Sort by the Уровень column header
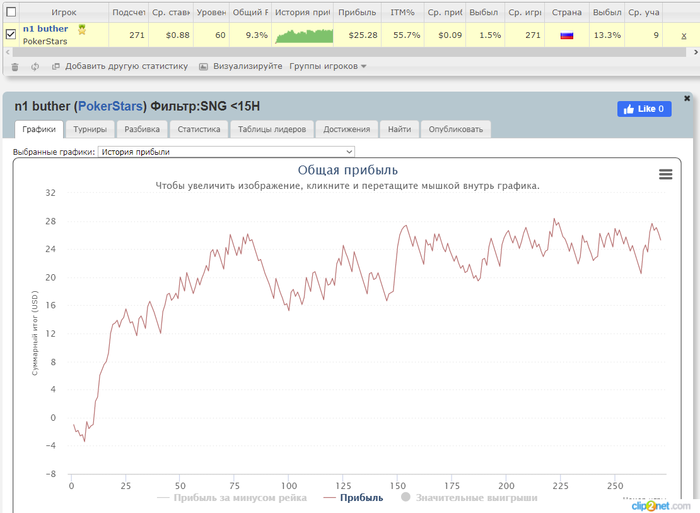Image resolution: width=700 pixels, height=513 pixels. click(212, 13)
